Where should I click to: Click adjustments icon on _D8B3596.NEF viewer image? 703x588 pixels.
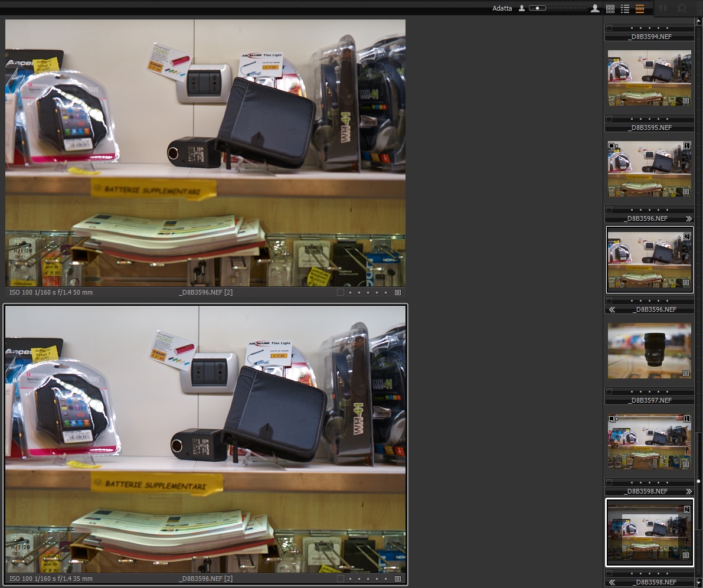[x=398, y=292]
